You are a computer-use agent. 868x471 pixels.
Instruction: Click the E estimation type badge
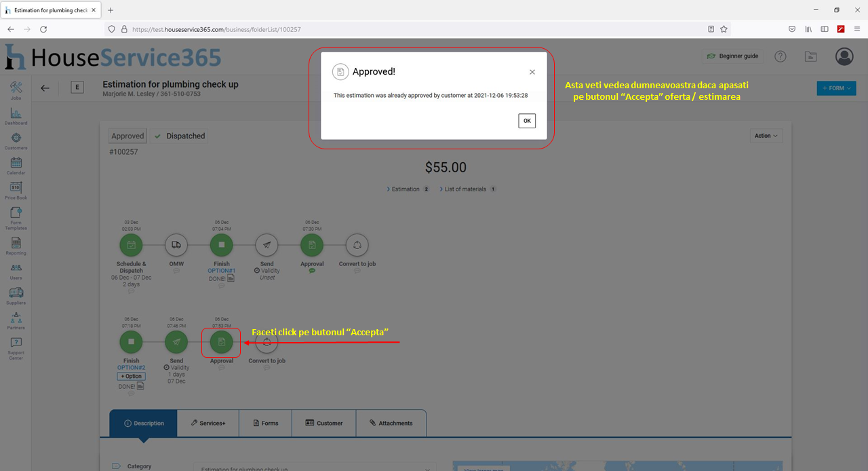pyautogui.click(x=77, y=88)
